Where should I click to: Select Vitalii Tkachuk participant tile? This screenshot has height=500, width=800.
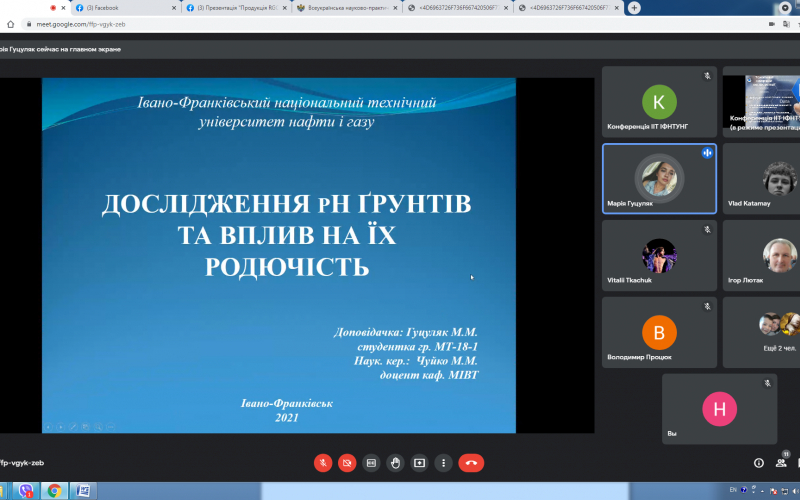[x=659, y=256]
